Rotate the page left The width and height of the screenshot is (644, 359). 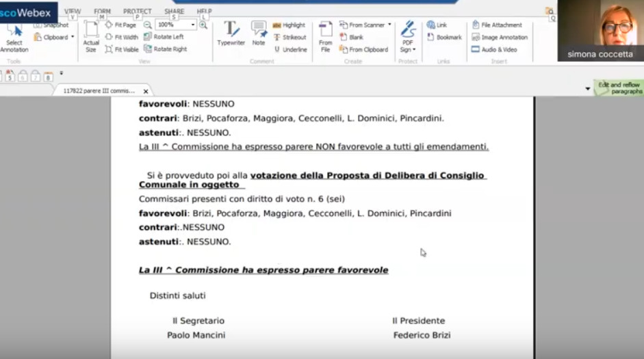(x=164, y=36)
